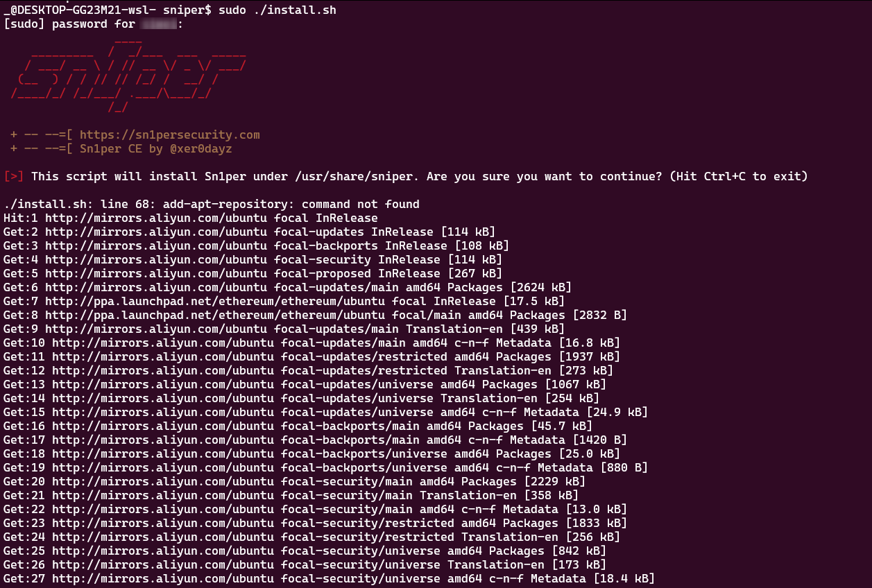Click the last output line, Get:27
This screenshot has width=872, height=588.
point(329,578)
